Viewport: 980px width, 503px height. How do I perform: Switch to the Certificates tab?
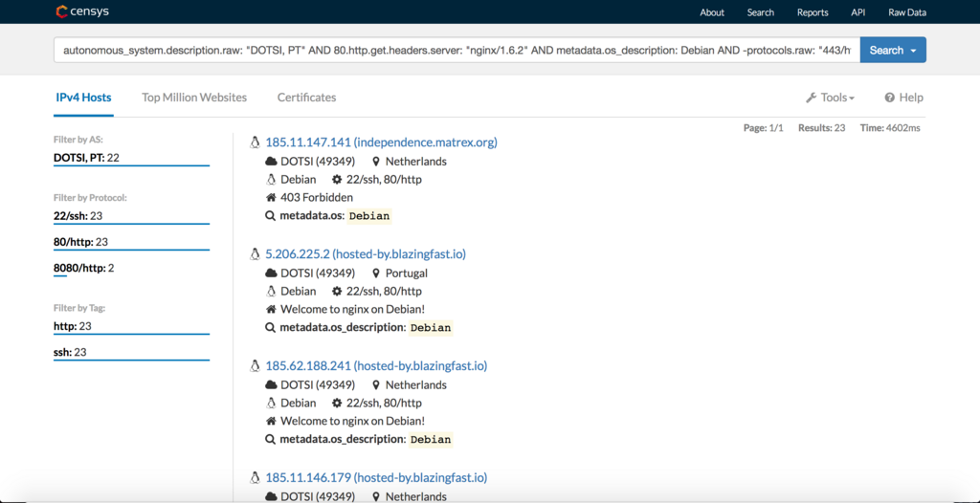[307, 98]
